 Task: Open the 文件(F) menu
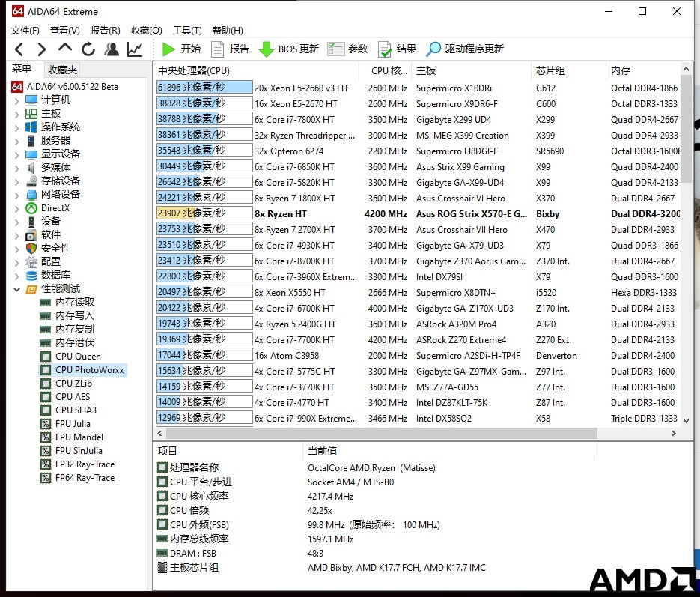[25, 31]
